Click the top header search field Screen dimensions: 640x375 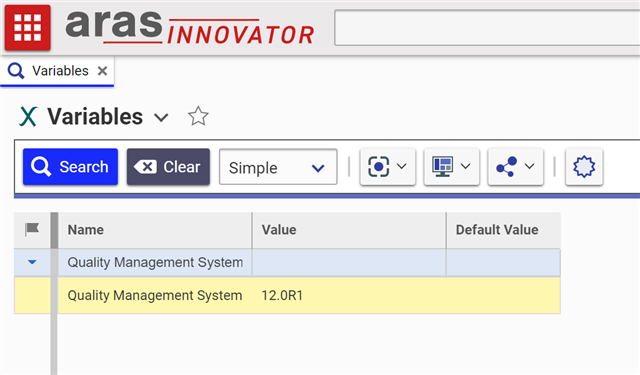pyautogui.click(x=487, y=28)
